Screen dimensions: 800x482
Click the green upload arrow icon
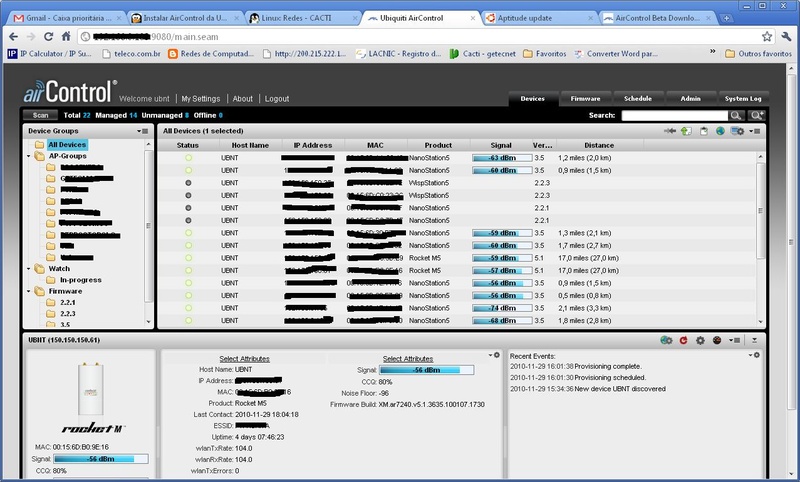[x=686, y=131]
